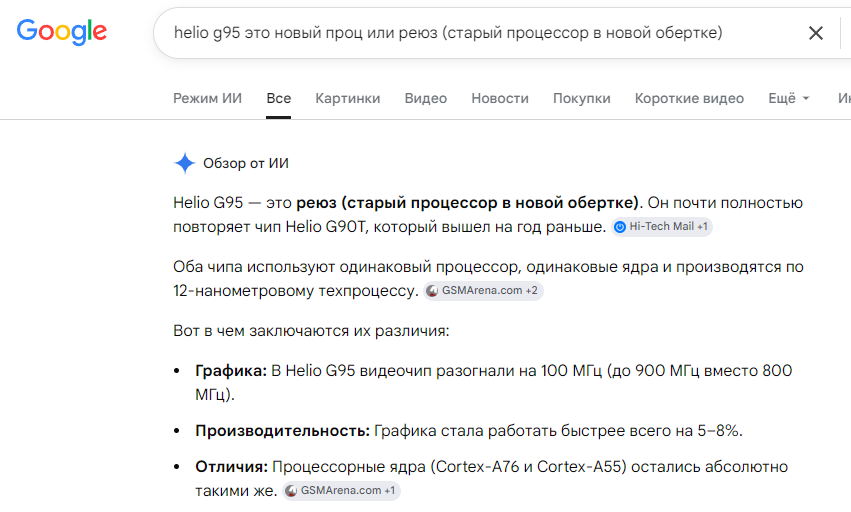Open the GSMArena.com +1 source chip
851x512 pixels.
341,490
